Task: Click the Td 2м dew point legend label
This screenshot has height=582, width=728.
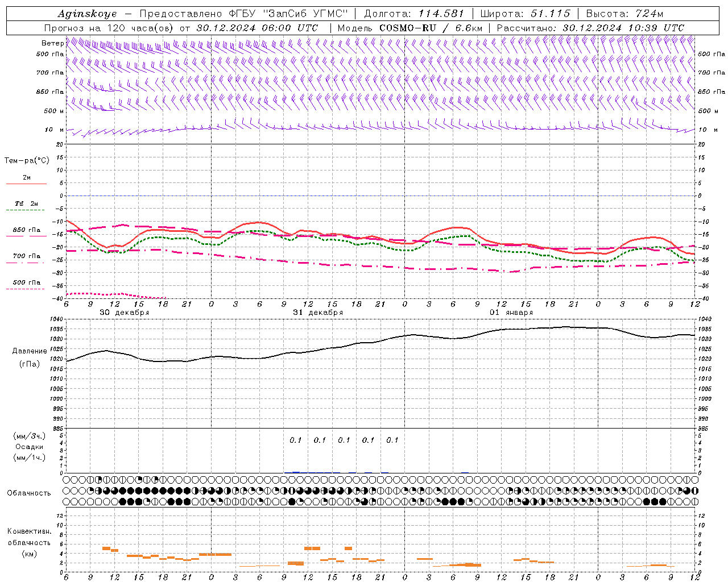Action: (26, 203)
